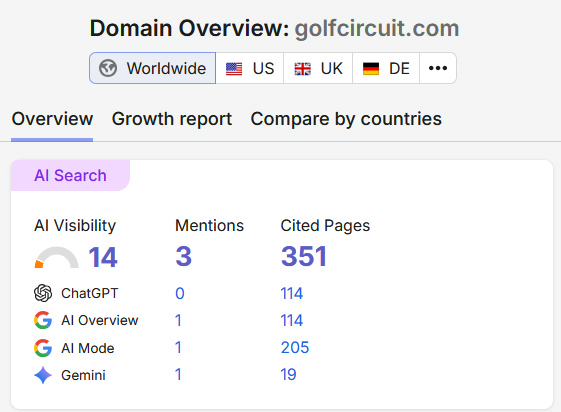Click the AI Overview row label
This screenshot has height=412, width=561.
pyautogui.click(x=99, y=320)
